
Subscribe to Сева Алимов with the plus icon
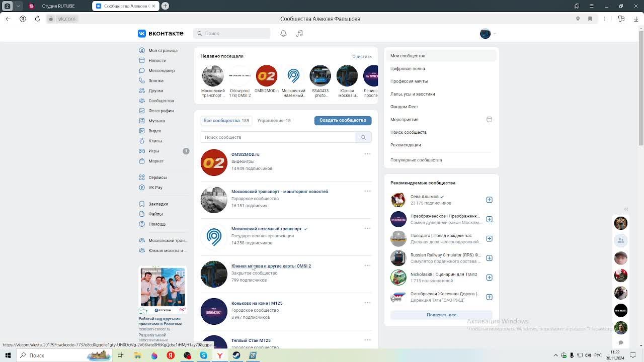[489, 200]
